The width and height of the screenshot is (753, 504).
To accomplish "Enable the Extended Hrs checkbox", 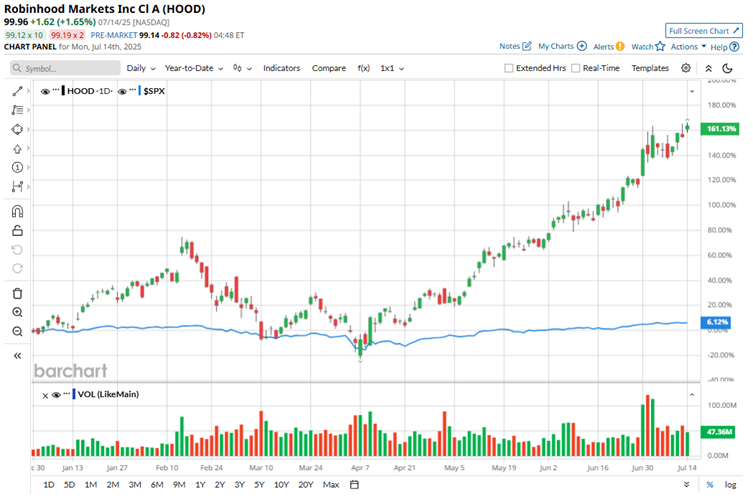I will point(509,68).
